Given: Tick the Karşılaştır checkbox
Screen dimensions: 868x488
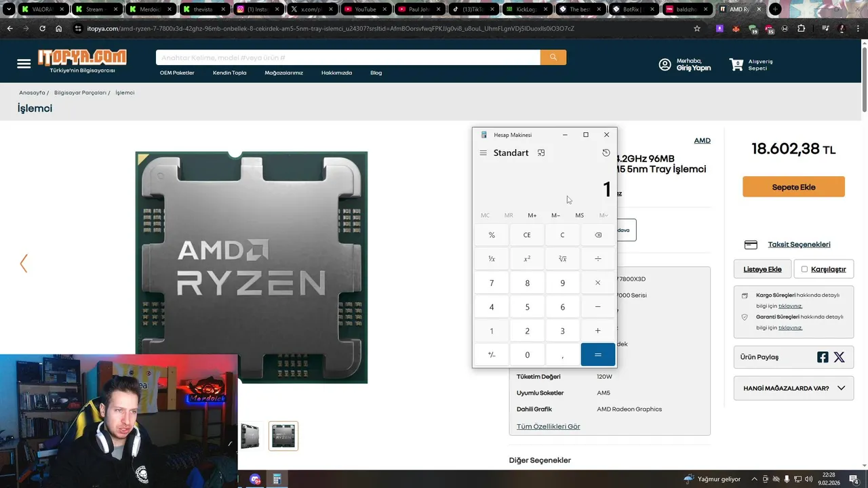Looking at the screenshot, I should [x=804, y=269].
